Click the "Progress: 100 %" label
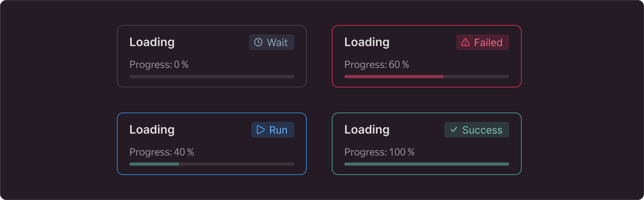This screenshot has height=200, width=644. coord(379,152)
